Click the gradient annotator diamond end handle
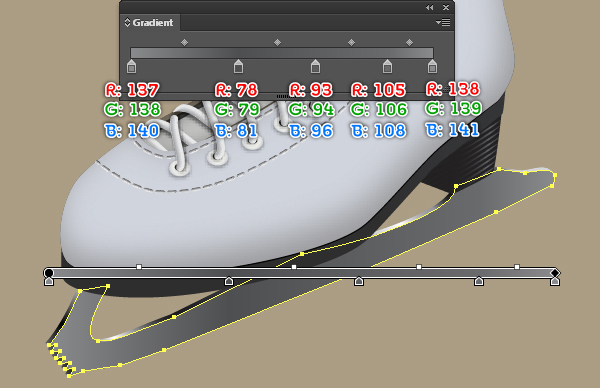 [555, 273]
